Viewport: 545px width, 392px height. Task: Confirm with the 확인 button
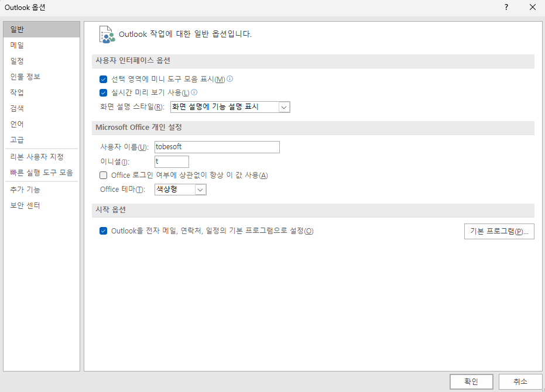coord(471,381)
